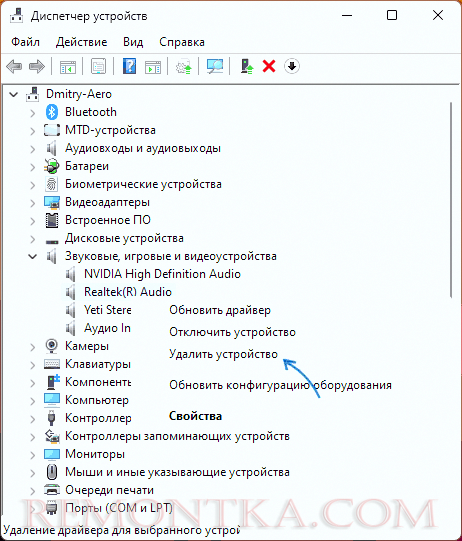Open the Вид menu

tap(133, 42)
